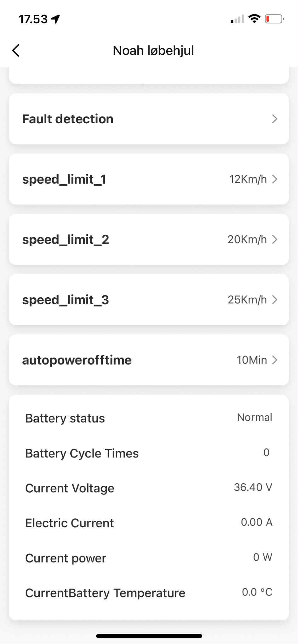This screenshot has height=644, width=298.
Task: Select the autopowerofftime setting label
Action: [x=77, y=360]
